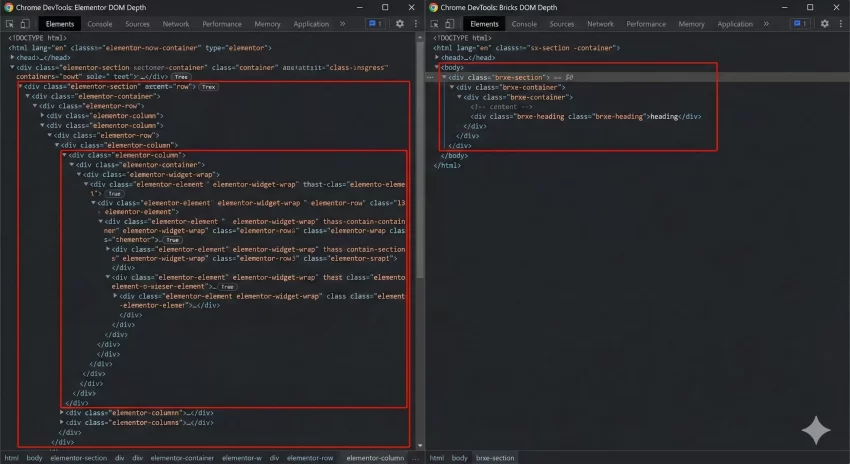The image size is (850, 464).
Task: Open Performance tab in Elementor DevTools
Action: [222, 24]
